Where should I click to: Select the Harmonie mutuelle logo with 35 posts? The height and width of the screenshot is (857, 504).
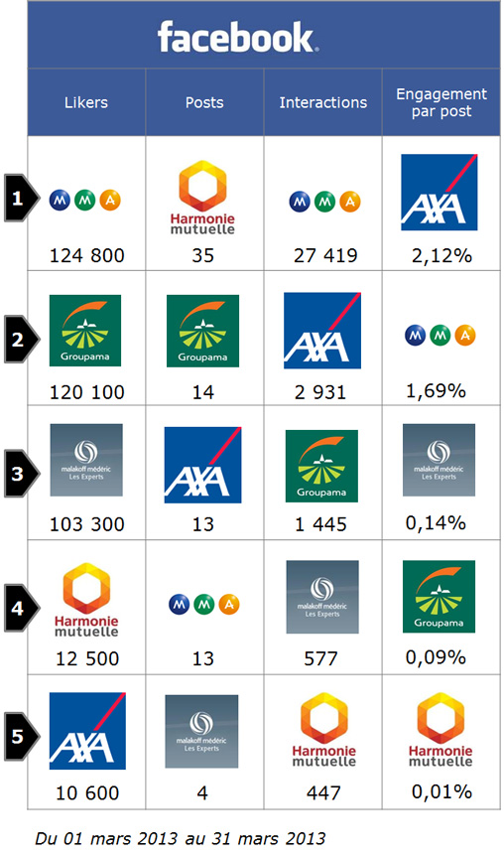[x=202, y=198]
